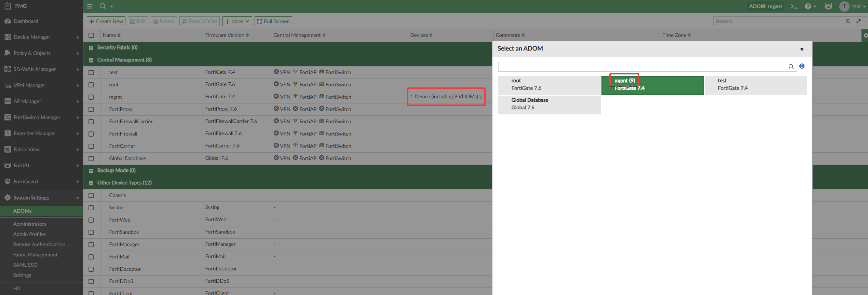Image resolution: width=868 pixels, height=295 pixels.
Task: Collapse the Backup Mode (0) group
Action: click(91, 171)
